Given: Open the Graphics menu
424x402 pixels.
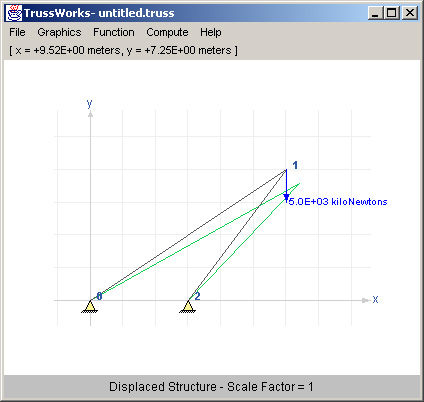Looking at the screenshot, I should click(59, 32).
